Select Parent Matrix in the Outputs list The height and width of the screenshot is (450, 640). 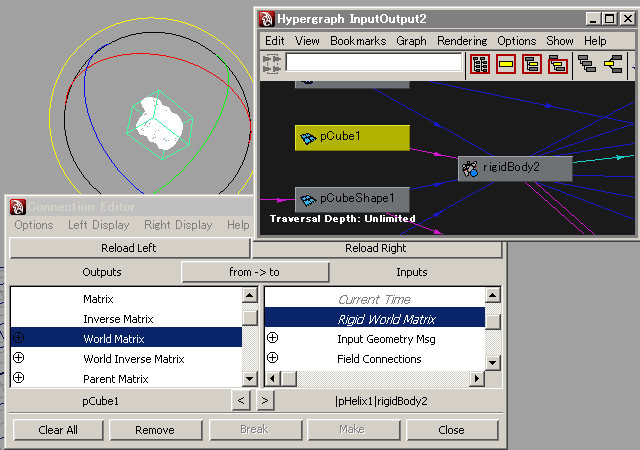pos(127,379)
